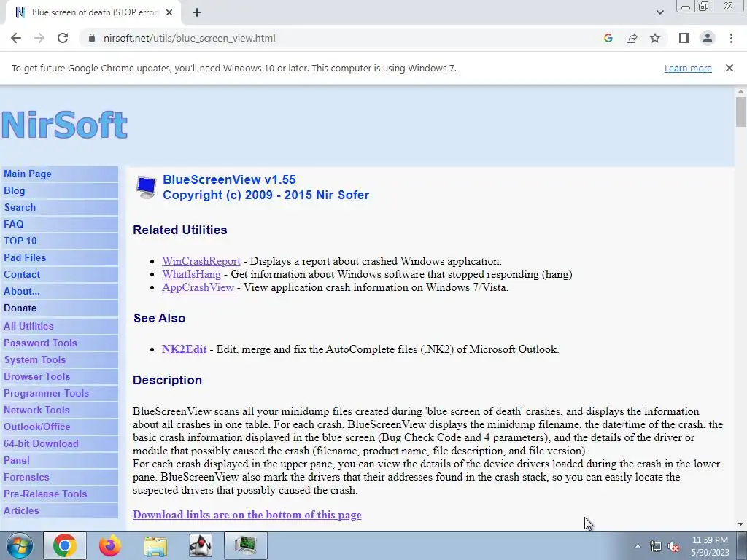This screenshot has height=560, width=747.
Task: Click the muted volume tray icon
Action: (673, 546)
